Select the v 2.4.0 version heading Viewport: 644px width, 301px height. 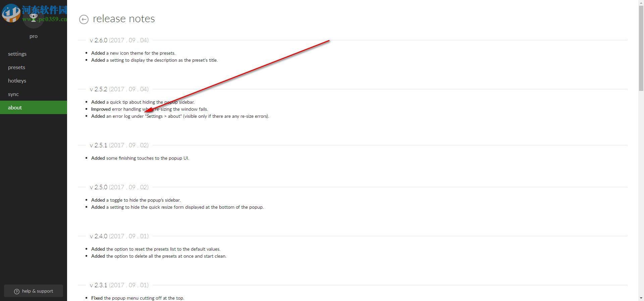point(119,236)
